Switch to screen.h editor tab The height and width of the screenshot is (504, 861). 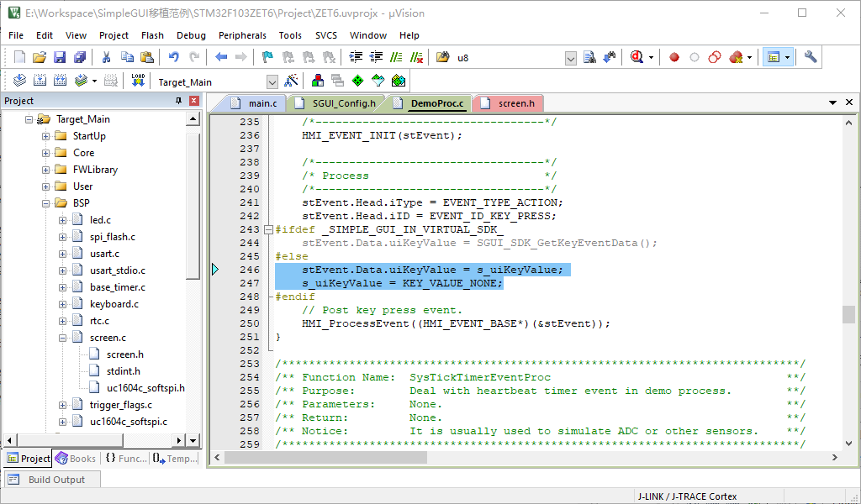pyautogui.click(x=510, y=103)
